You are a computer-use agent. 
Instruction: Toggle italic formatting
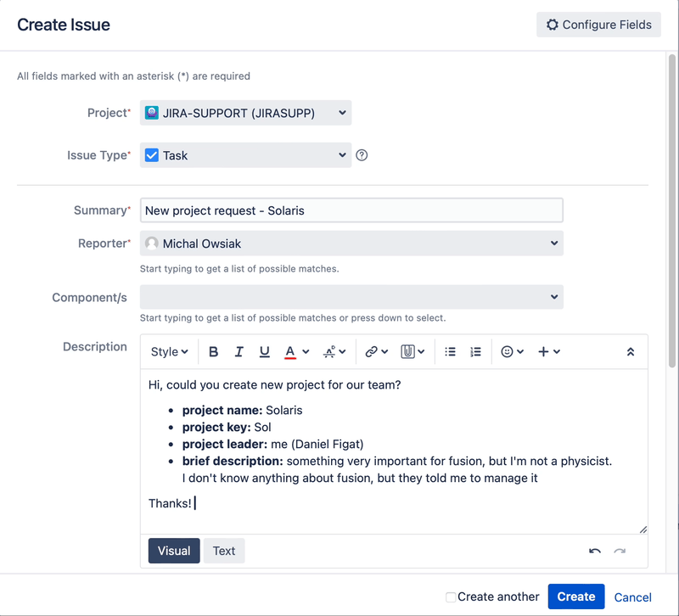point(238,352)
